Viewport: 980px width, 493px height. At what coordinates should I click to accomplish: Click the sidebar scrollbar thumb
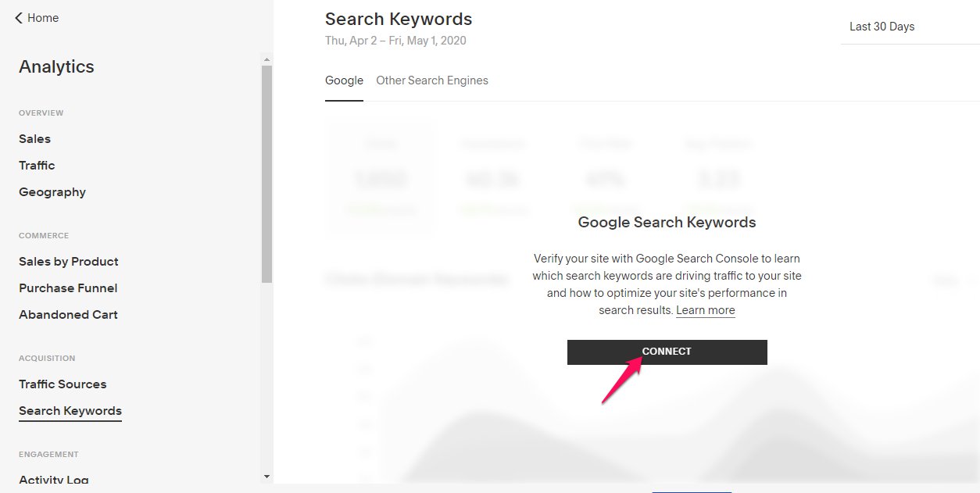pos(266,172)
